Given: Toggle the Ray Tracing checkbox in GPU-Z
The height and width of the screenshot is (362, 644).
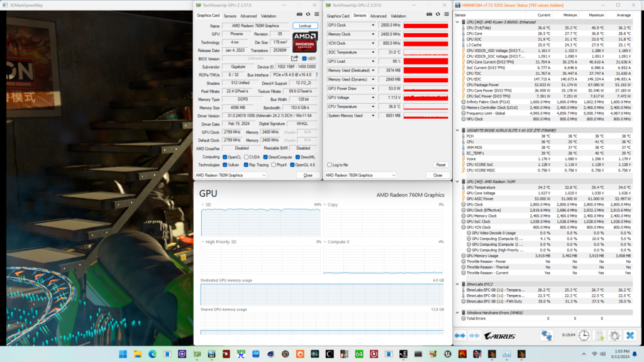Looking at the screenshot, I should point(246,165).
